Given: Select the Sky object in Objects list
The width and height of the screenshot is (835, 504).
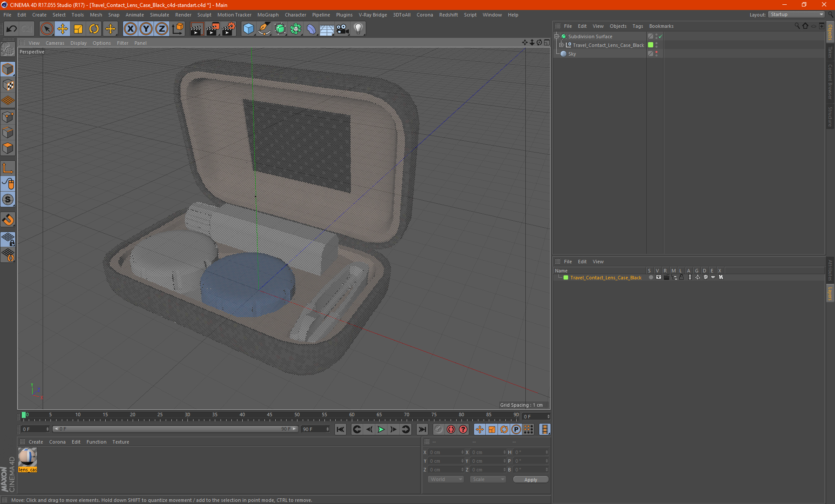Looking at the screenshot, I should pyautogui.click(x=572, y=54).
